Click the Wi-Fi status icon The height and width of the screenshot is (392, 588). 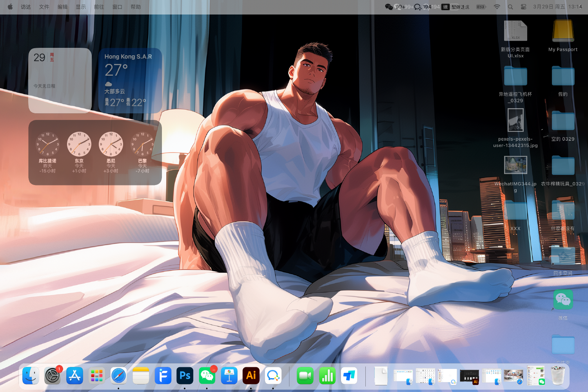click(497, 7)
